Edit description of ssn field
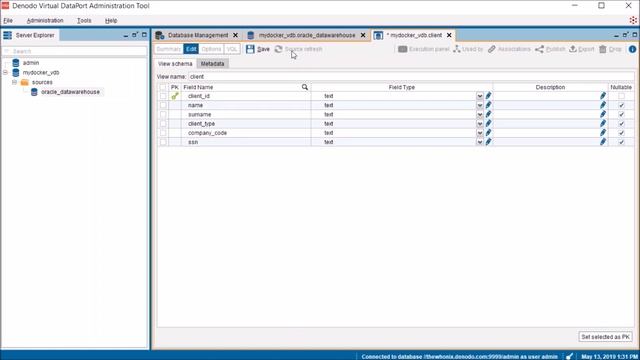This screenshot has width=640, height=360. [x=603, y=142]
